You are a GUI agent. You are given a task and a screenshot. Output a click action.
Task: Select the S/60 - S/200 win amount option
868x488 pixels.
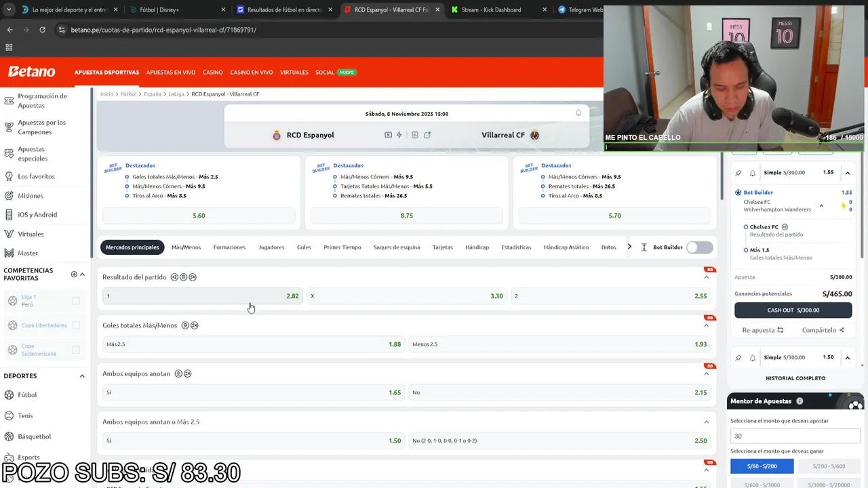click(762, 466)
